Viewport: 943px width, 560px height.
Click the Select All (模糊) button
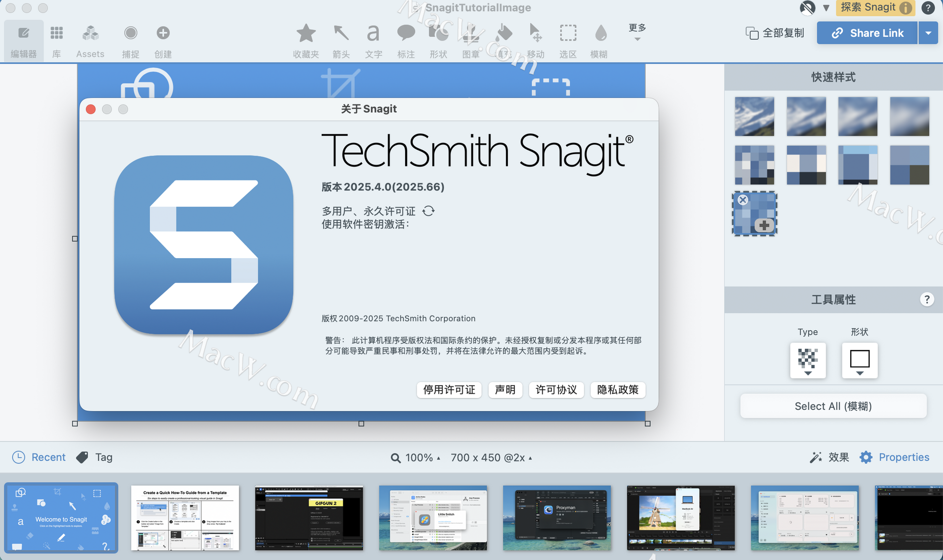833,406
